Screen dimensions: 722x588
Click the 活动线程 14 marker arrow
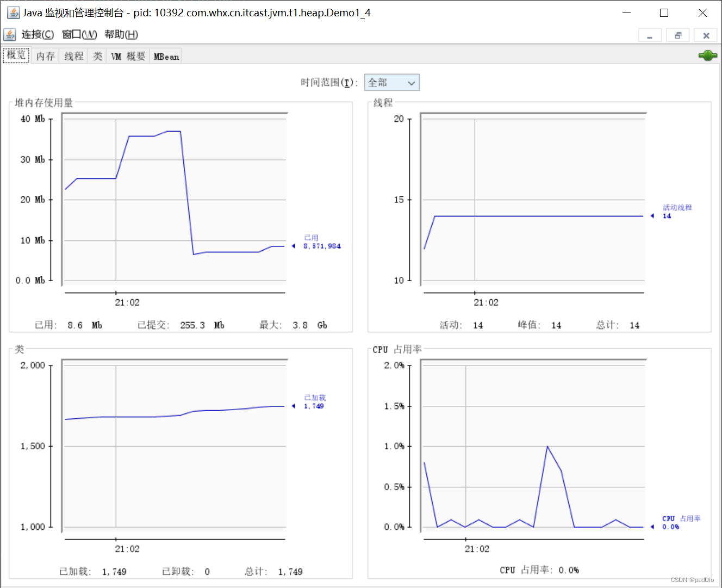[652, 215]
